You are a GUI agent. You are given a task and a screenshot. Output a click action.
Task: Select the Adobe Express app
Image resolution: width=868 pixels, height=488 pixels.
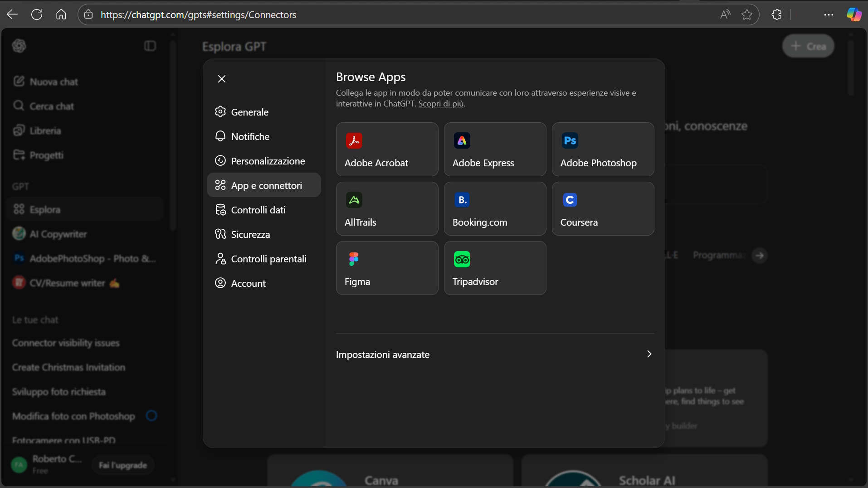tap(495, 150)
